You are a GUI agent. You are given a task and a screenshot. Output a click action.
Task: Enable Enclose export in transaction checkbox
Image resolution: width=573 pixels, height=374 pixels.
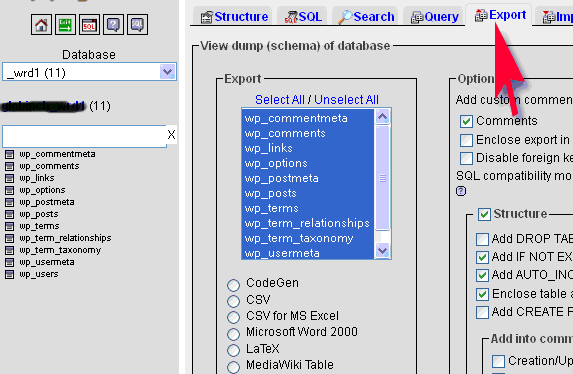[x=466, y=140]
